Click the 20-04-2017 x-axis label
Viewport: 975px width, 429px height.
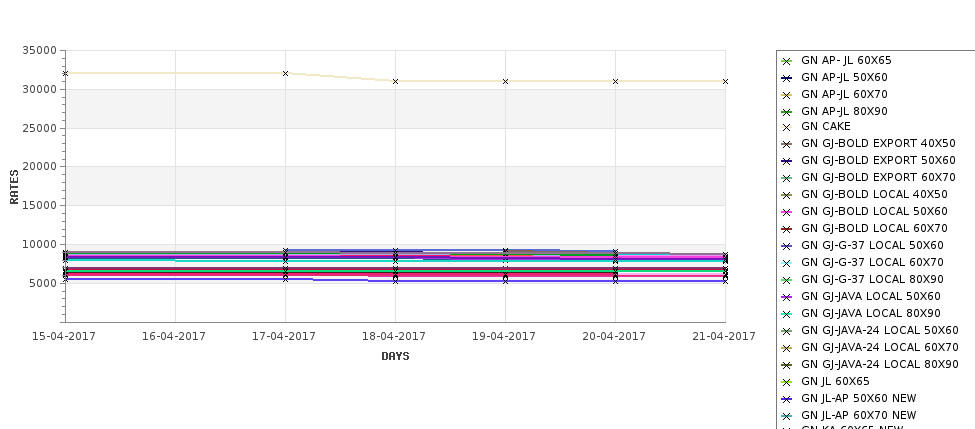point(614,336)
